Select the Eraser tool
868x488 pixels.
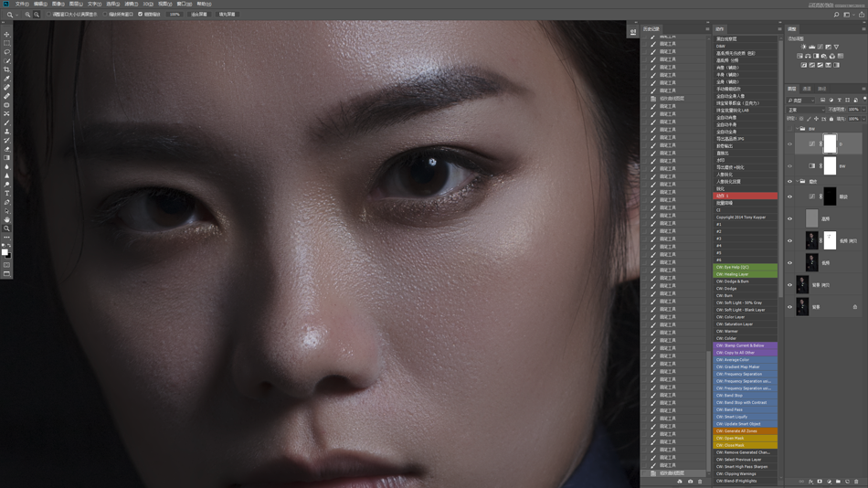click(6, 149)
